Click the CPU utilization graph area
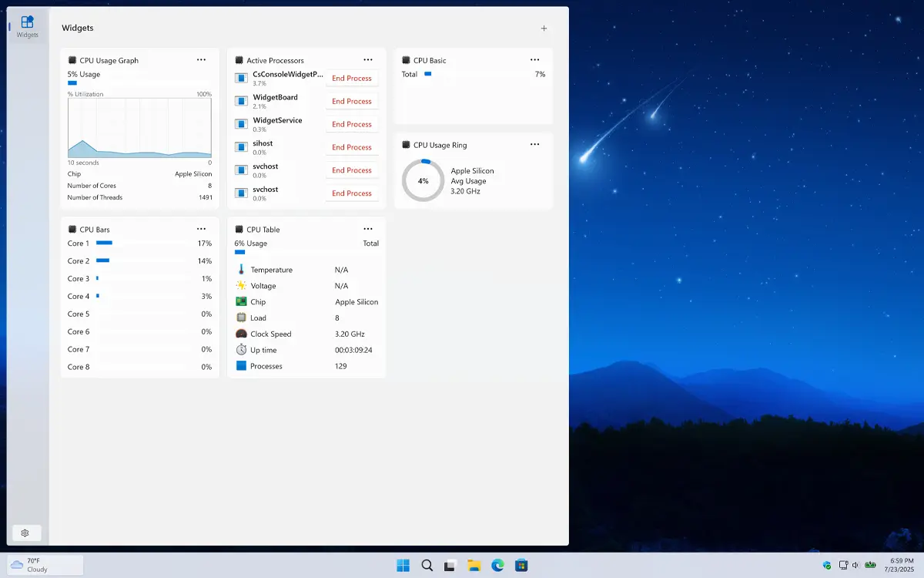This screenshot has height=578, width=924. pyautogui.click(x=139, y=128)
